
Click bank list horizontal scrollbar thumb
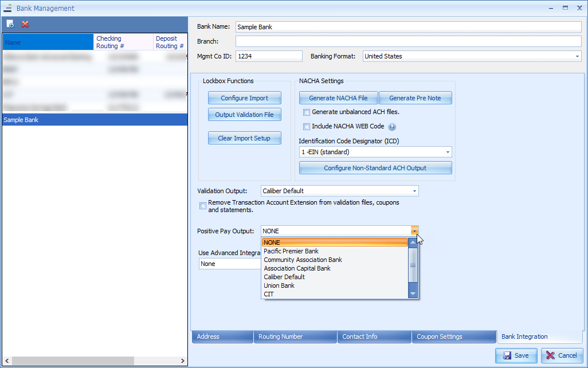click(73, 361)
